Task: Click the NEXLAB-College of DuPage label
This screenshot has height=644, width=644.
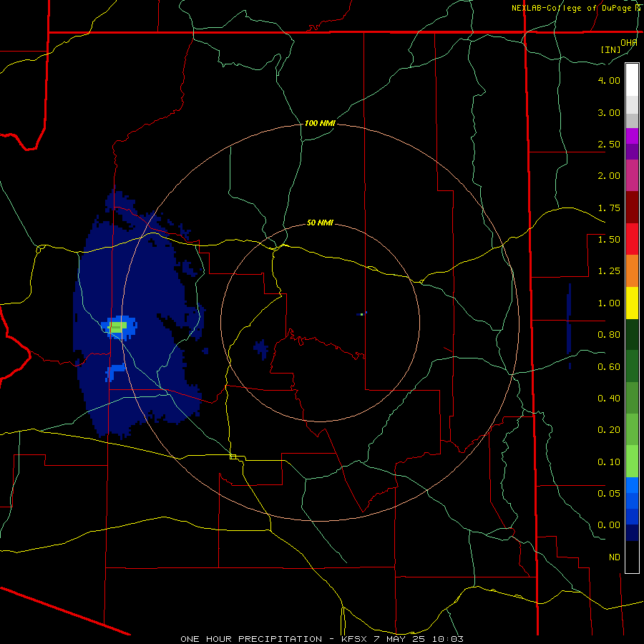Action: click(x=571, y=8)
